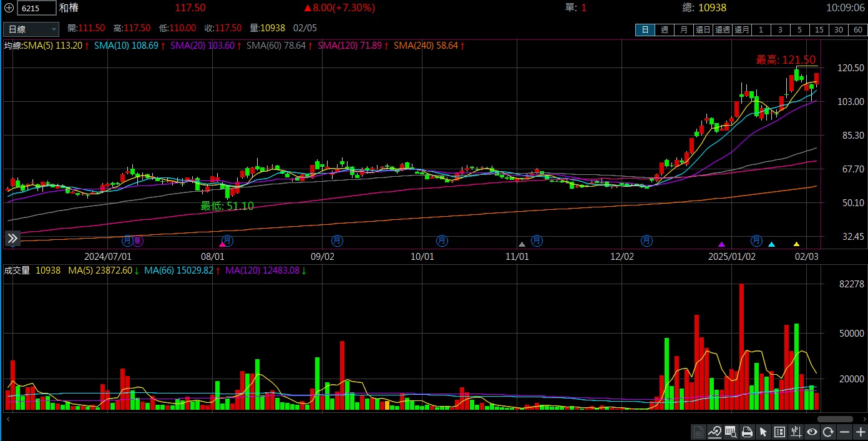Toggle the eye visibility icon
Screen dimensions: 868x441
[x=812, y=432]
